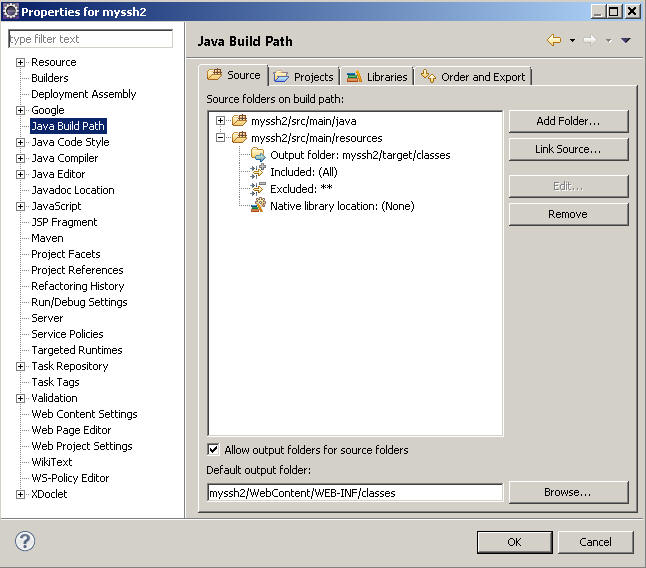Image resolution: width=646 pixels, height=568 pixels.
Task: Expand the JavaScript category
Action: point(20,206)
